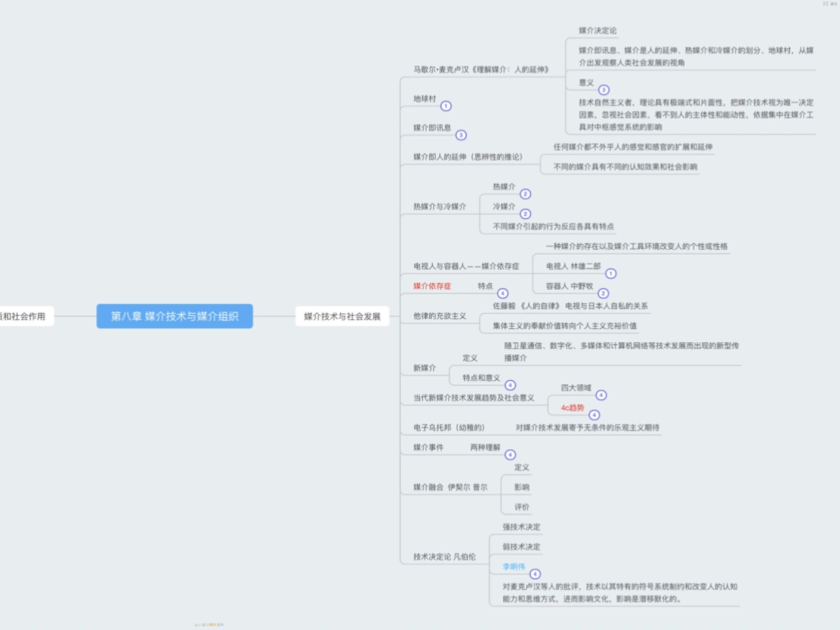
Task: Select the 对媒介技术发展寄予无条件的乐观主义期待 node
Action: (x=587, y=428)
